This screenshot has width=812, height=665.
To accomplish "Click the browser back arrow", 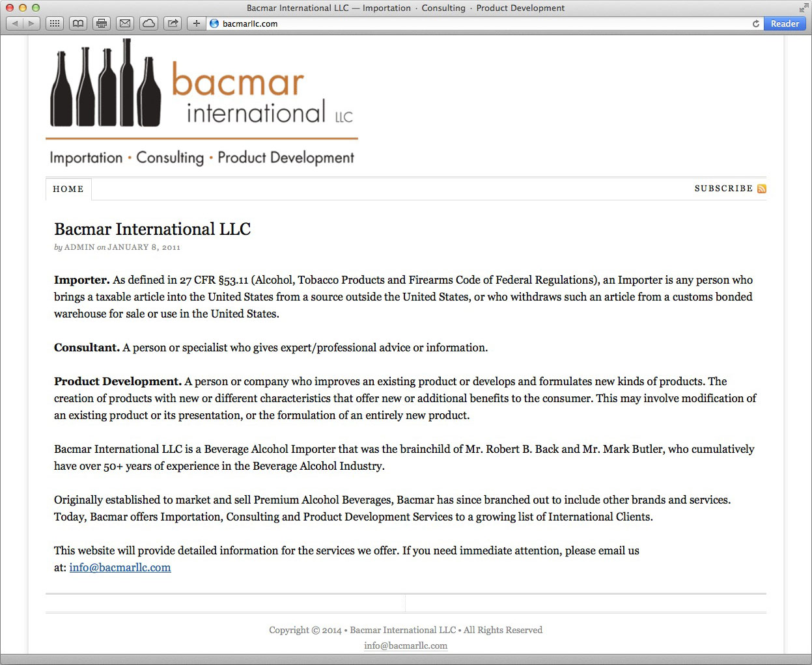I will (15, 23).
